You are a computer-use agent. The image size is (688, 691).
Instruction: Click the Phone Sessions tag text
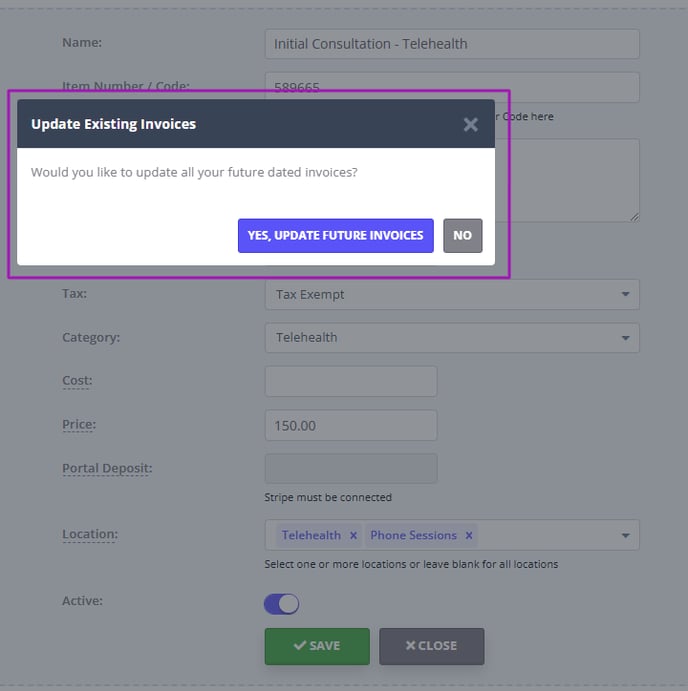(x=413, y=535)
